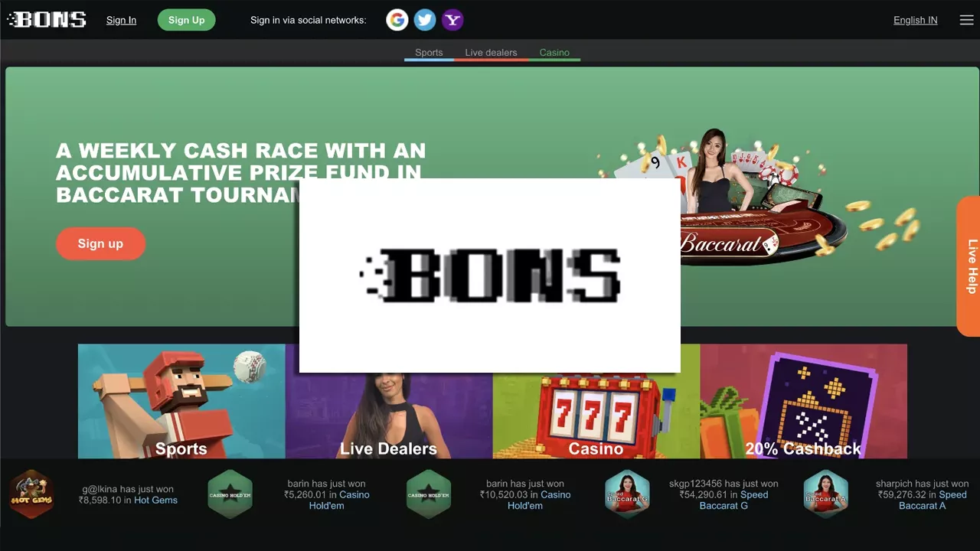This screenshot has height=551, width=980.
Task: Click 'g@lkina has just won' text
Action: click(x=128, y=489)
